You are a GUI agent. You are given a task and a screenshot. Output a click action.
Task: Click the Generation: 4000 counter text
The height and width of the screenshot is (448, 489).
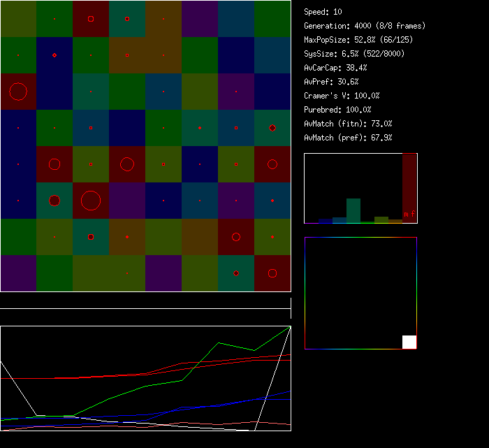click(364, 26)
